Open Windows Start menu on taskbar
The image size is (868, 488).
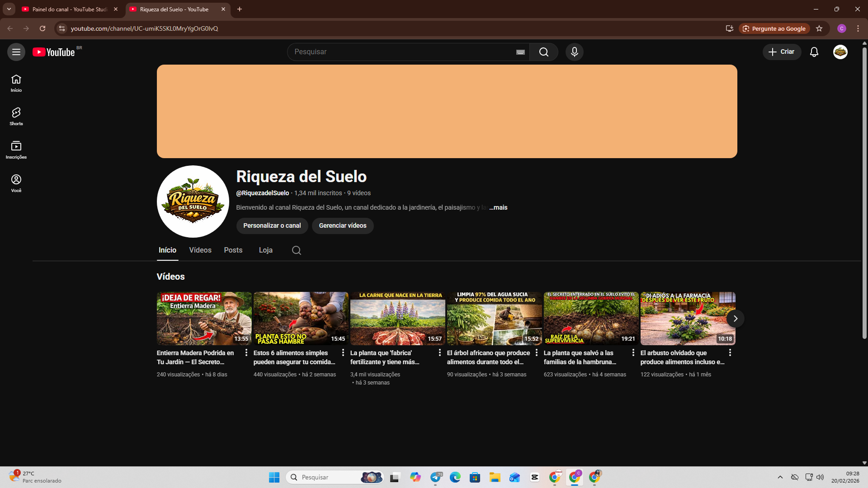click(274, 477)
